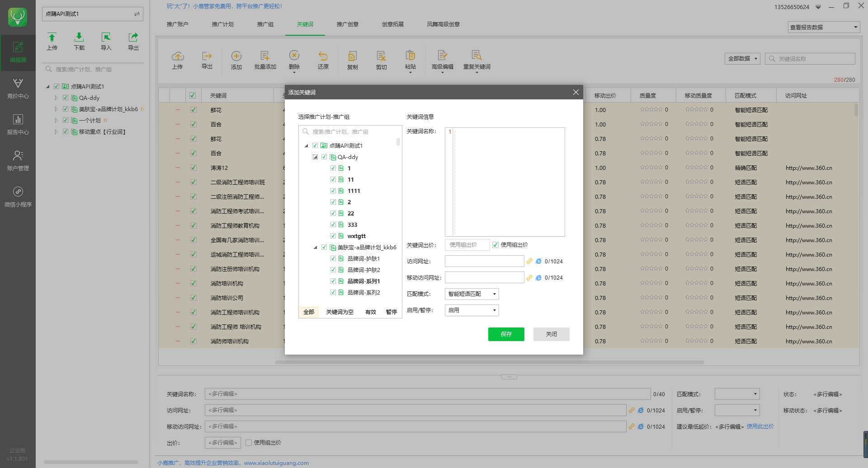Toggle the select-all checkbox in table header
Viewport: 868px width, 468px height.
point(193,95)
